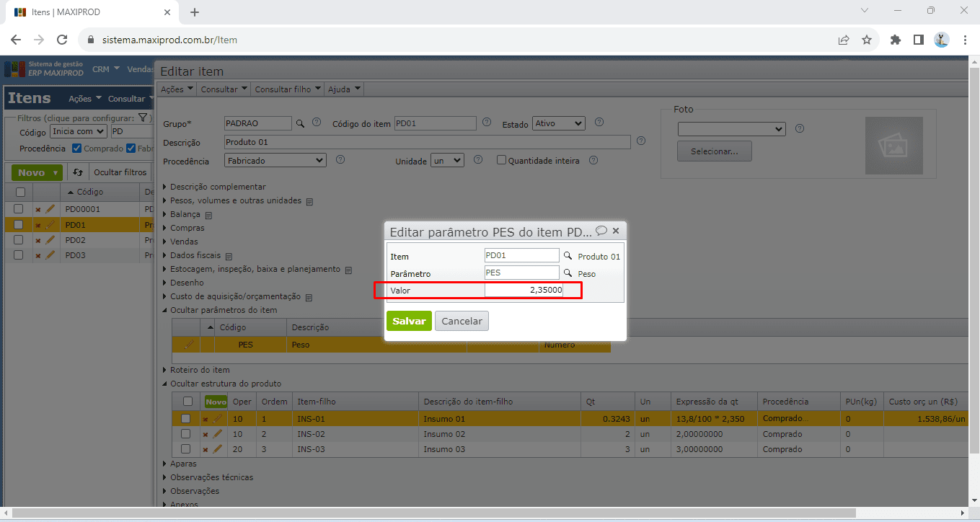
Task: Check the box for row PD03
Action: [x=19, y=255]
